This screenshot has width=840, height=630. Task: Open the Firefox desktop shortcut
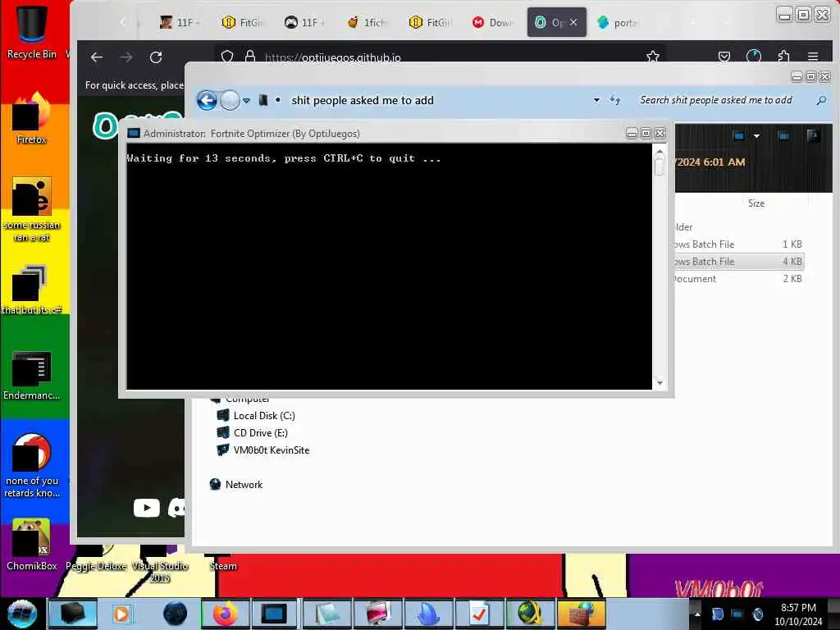pos(32,119)
